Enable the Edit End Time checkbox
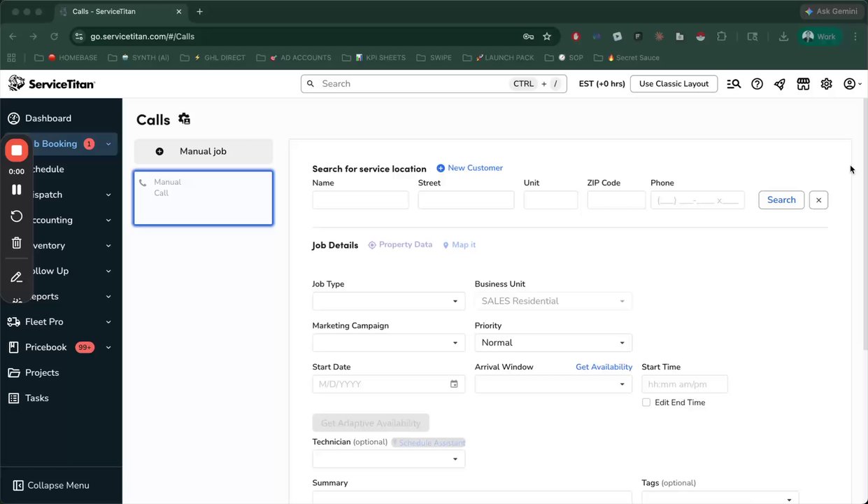Screen dimensions: 868x504 click(x=646, y=402)
